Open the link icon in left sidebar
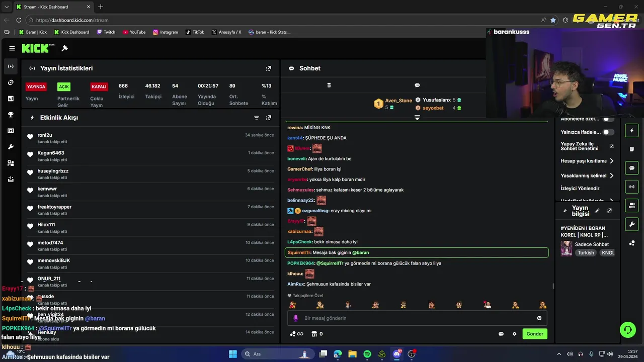 [11, 82]
